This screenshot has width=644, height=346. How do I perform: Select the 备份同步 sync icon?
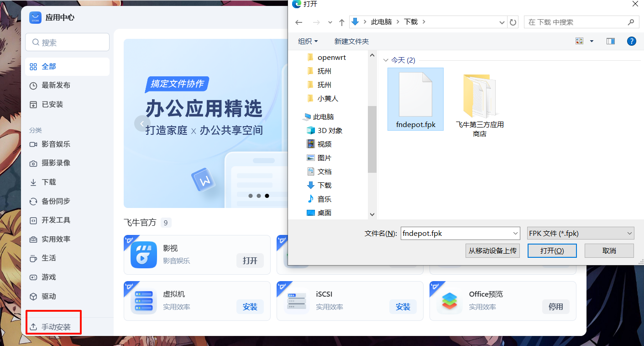point(33,202)
